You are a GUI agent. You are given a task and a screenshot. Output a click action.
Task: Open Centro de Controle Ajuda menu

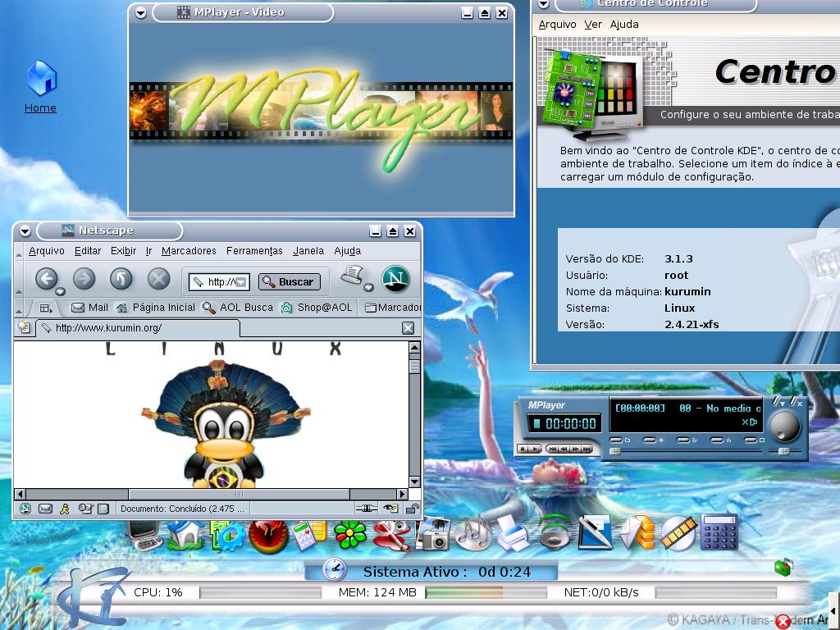pyautogui.click(x=624, y=24)
